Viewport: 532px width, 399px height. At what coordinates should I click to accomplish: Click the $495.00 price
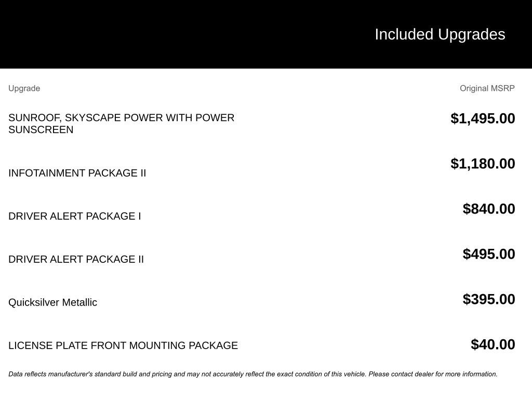click(489, 254)
